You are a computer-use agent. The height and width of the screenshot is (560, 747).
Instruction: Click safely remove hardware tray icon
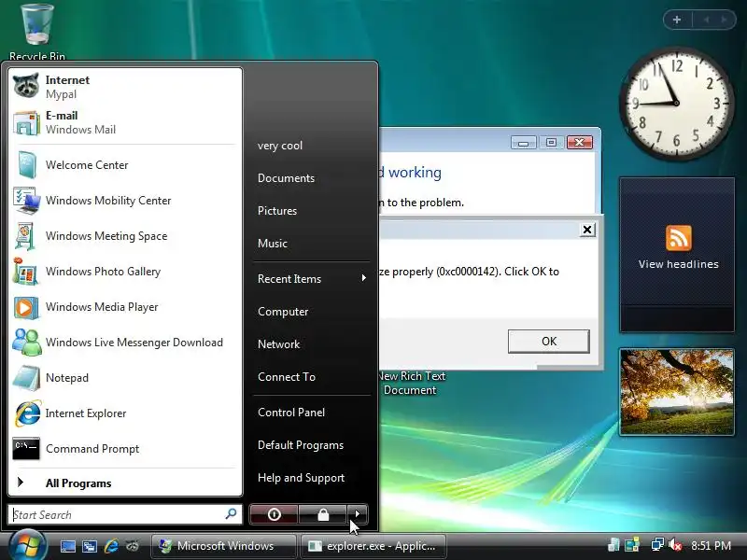click(x=613, y=545)
